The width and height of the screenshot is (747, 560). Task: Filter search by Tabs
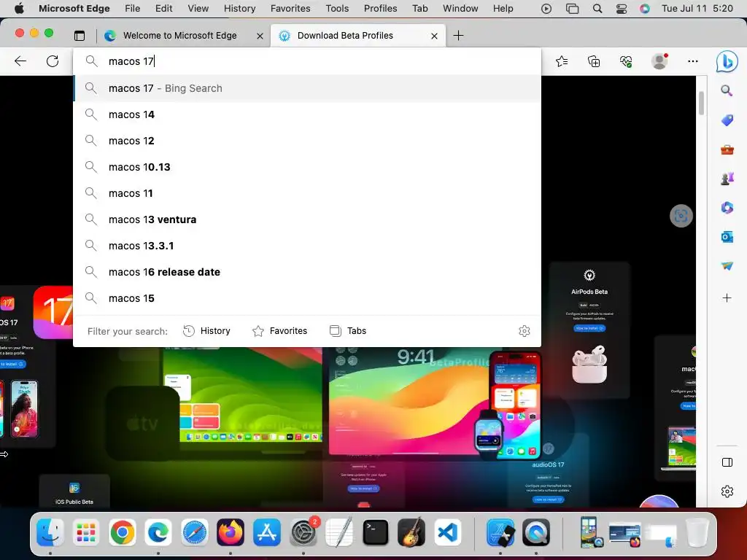pos(348,331)
